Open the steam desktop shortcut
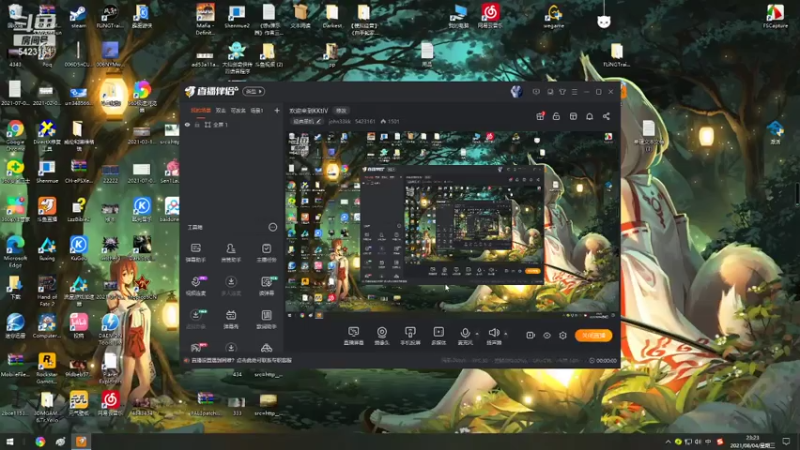This screenshot has height=450, width=800. 78,16
